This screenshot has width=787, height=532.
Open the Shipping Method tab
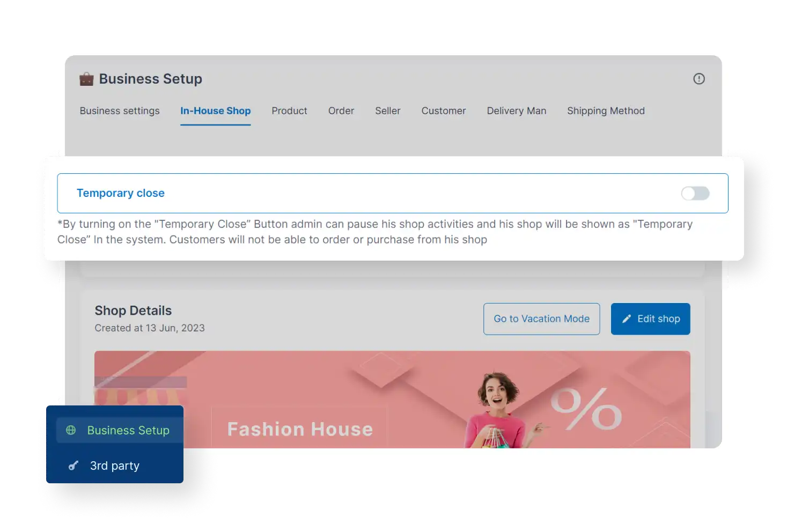click(606, 111)
